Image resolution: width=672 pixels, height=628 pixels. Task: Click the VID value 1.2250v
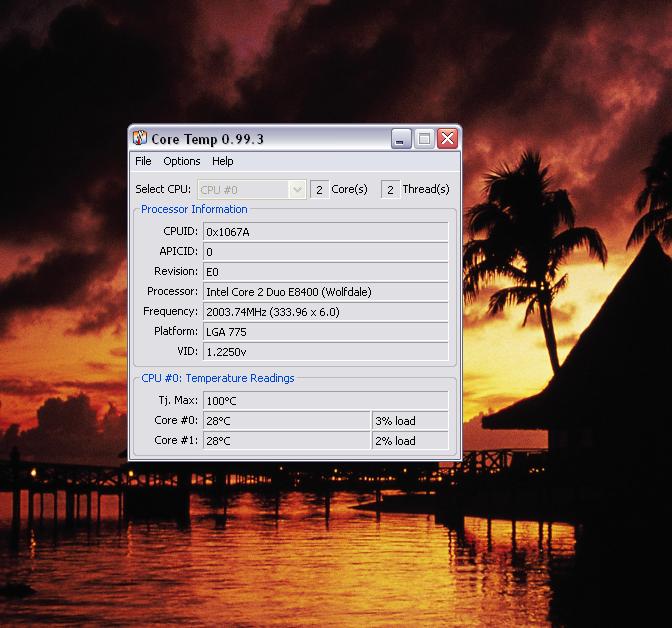[x=326, y=352]
